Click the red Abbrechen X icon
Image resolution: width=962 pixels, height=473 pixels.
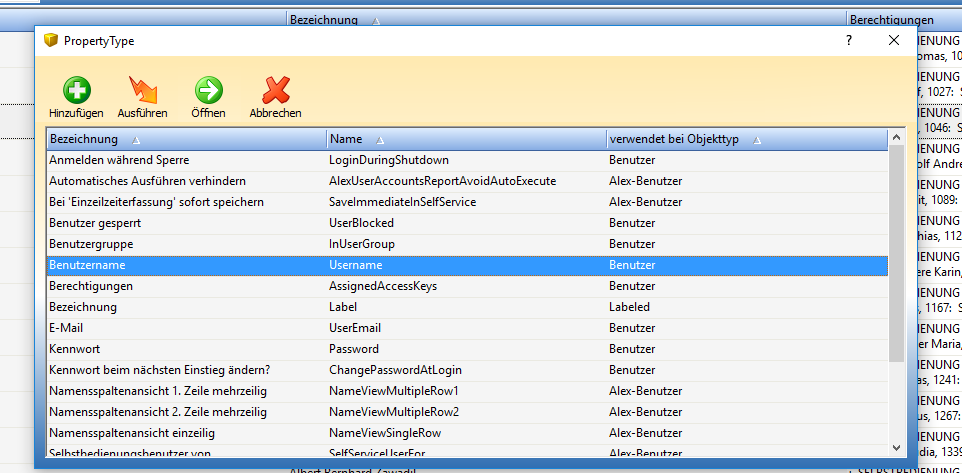(x=275, y=91)
